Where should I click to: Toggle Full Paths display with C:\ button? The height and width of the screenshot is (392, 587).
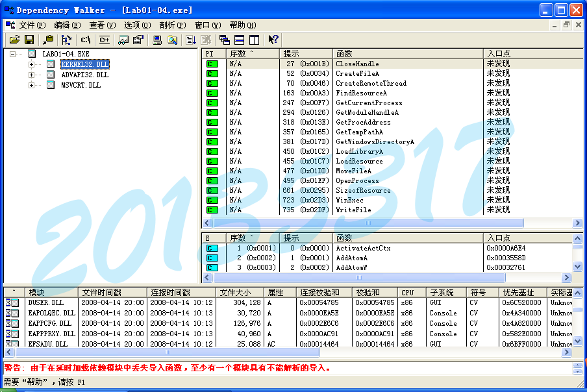pyautogui.click(x=85, y=40)
